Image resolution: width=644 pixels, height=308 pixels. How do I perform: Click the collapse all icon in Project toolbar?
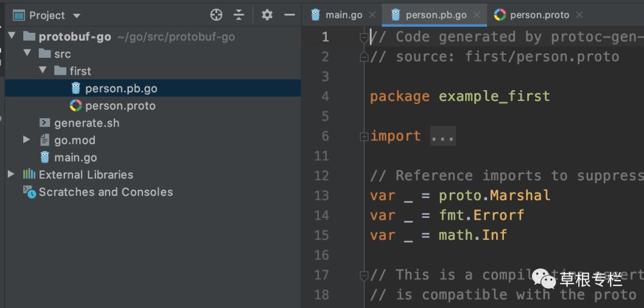click(x=239, y=15)
